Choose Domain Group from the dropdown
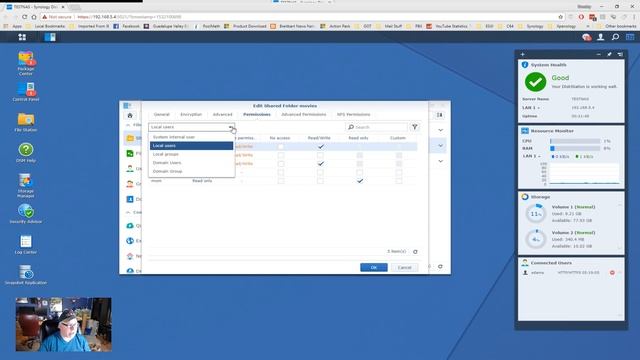640x360 pixels. coord(191,171)
